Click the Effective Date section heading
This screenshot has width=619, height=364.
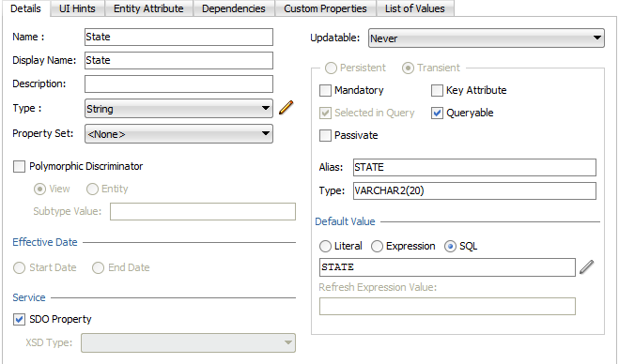pos(44,242)
